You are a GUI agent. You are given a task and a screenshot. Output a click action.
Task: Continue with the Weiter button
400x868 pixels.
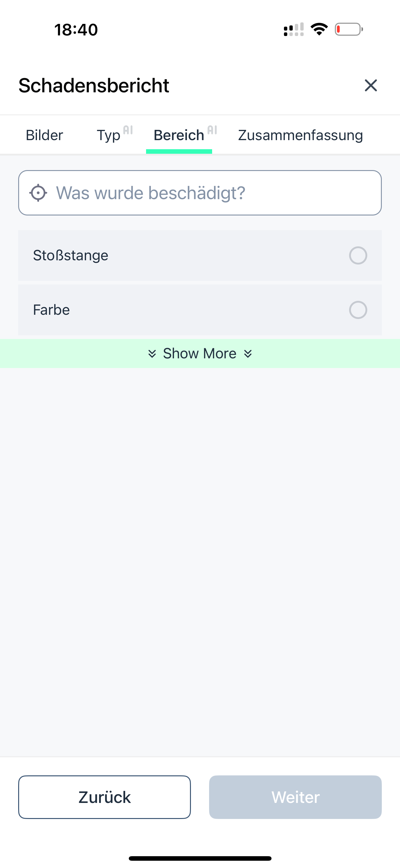point(295,797)
